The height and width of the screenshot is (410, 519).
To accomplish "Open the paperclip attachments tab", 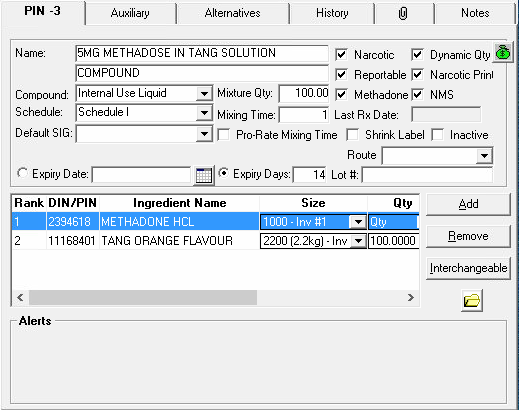I will click(403, 13).
